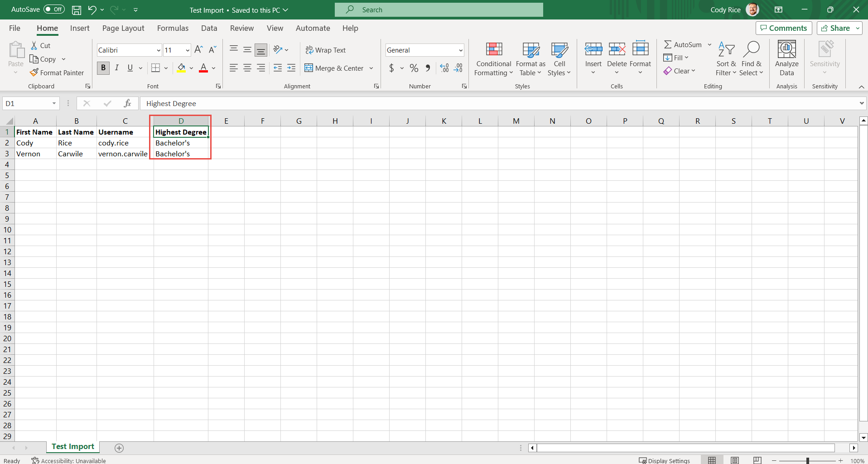Viewport: 868px width, 464px height.
Task: Click the Increase Decimal icon
Action: pyautogui.click(x=444, y=68)
